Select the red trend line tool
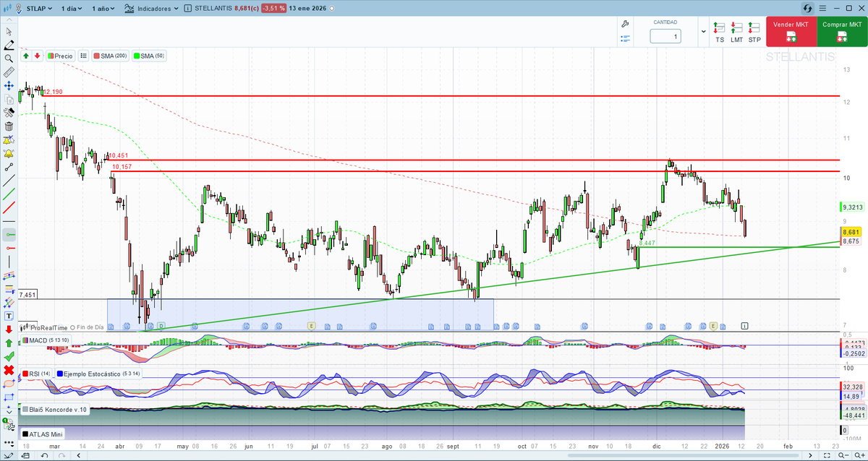Screen dimensions: 868x461 [x=9, y=207]
